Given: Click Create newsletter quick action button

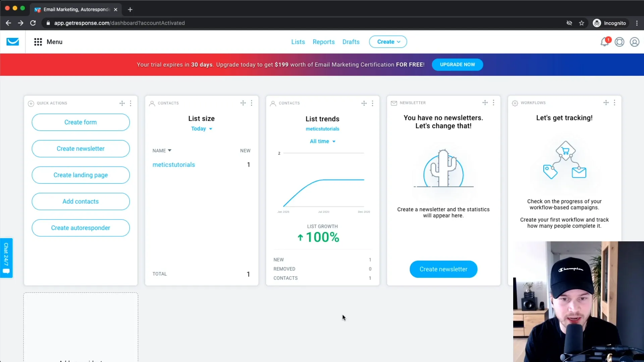Looking at the screenshot, I should (x=80, y=148).
